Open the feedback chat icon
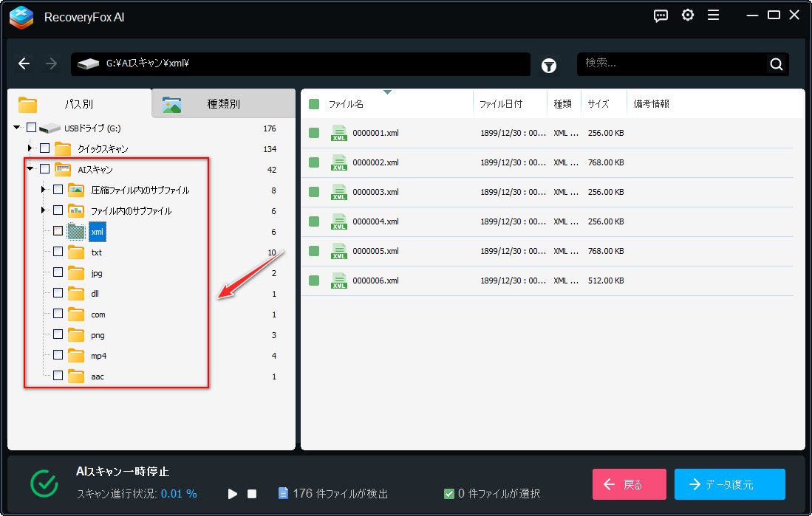Image resolution: width=812 pixels, height=516 pixels. click(661, 16)
